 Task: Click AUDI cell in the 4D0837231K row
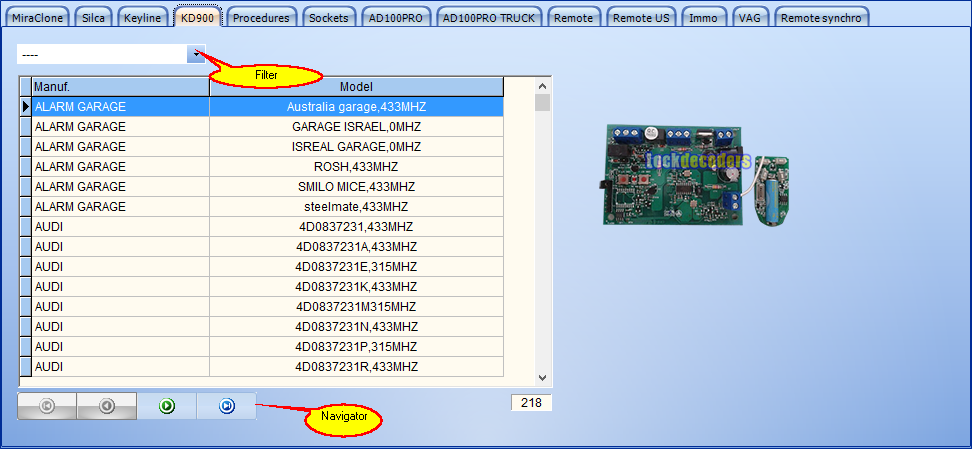[x=120, y=287]
